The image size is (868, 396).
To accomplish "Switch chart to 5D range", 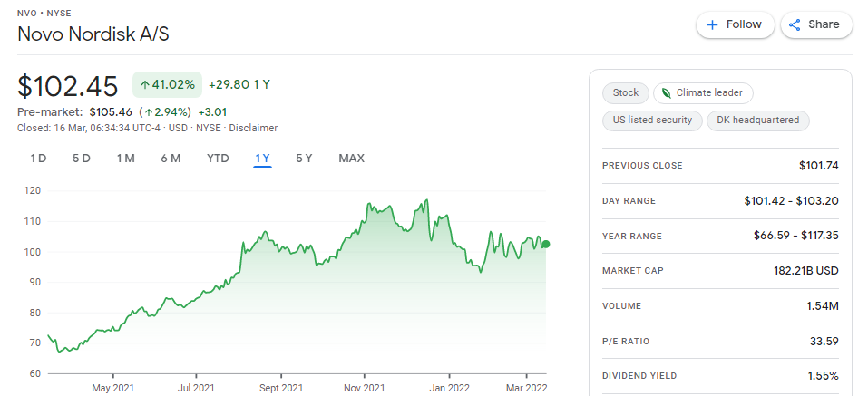I will pyautogui.click(x=81, y=159).
